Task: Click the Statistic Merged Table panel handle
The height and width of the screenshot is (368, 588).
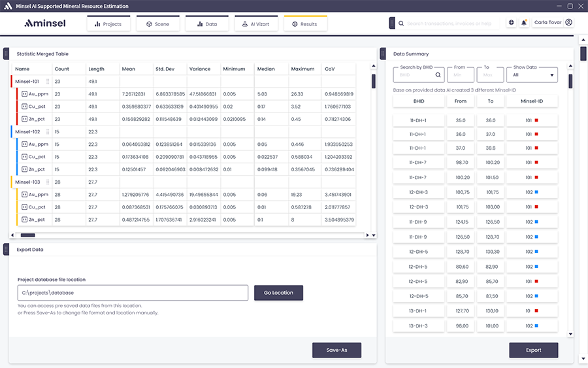Action: pyautogui.click(x=6, y=54)
